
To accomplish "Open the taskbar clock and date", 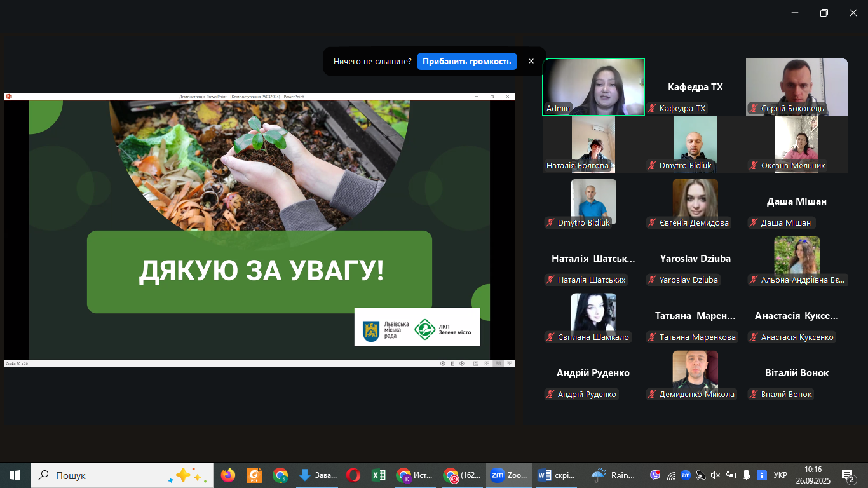I will coord(813,475).
